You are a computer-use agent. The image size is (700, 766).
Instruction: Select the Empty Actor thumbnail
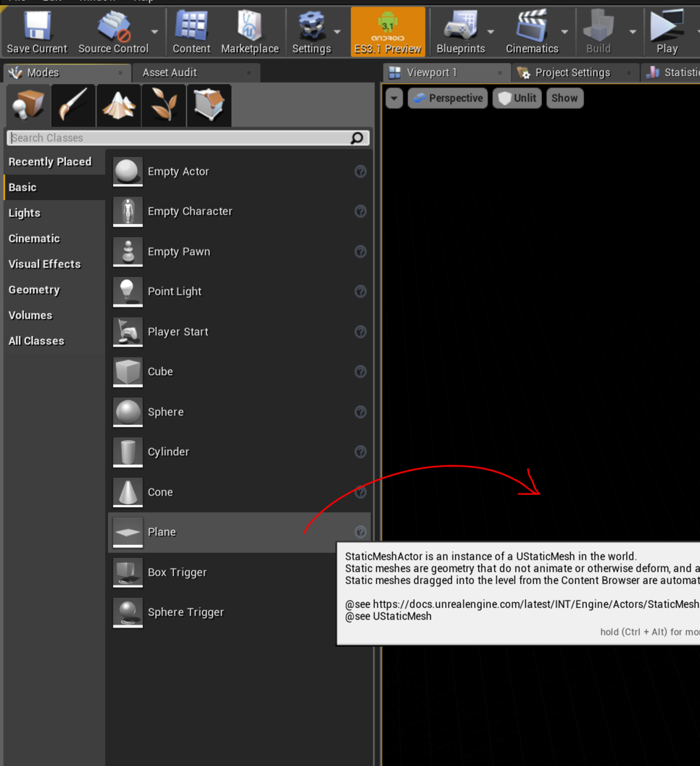128,172
